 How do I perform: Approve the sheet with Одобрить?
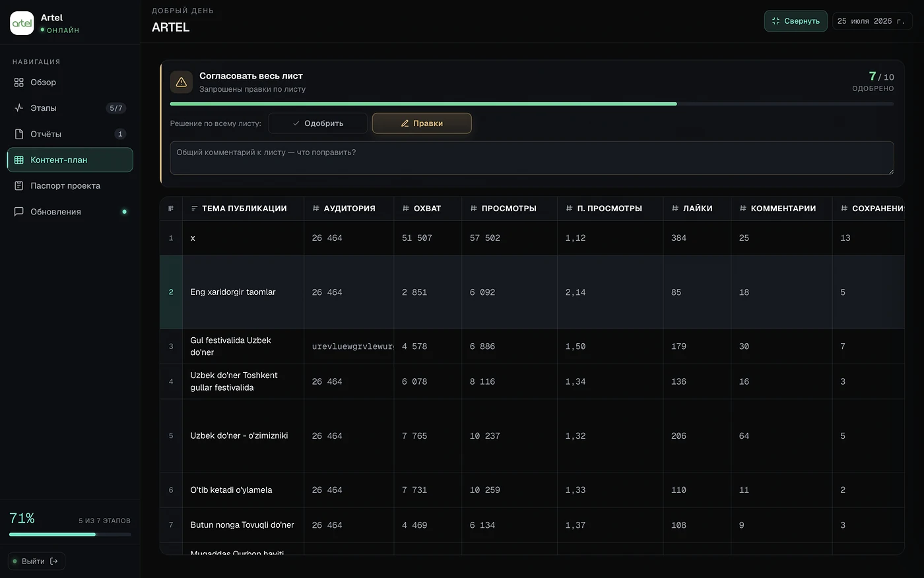pyautogui.click(x=317, y=123)
